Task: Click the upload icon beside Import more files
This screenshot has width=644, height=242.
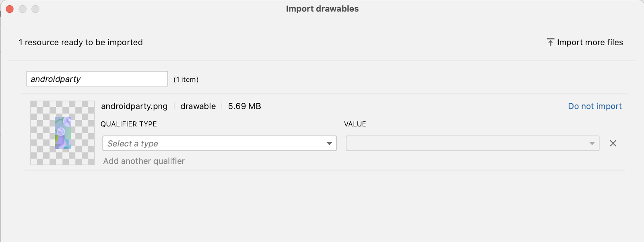Action: point(550,42)
